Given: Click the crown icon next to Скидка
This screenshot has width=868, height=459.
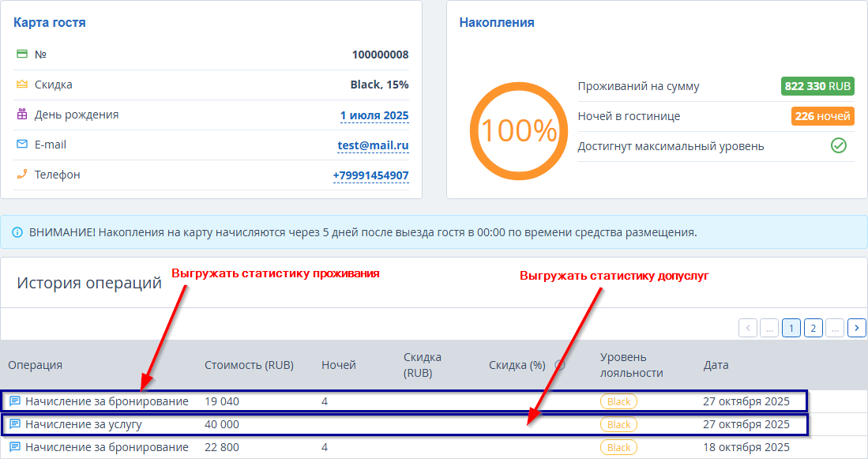Looking at the screenshot, I should [21, 85].
